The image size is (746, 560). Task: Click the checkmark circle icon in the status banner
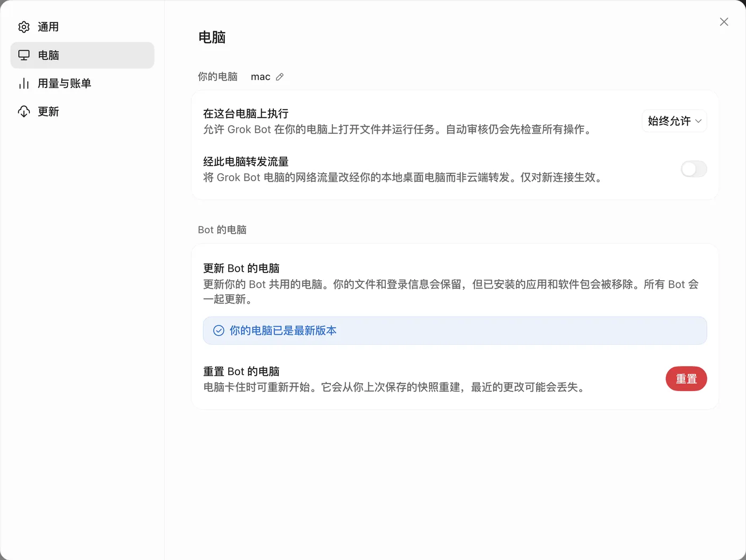(218, 330)
